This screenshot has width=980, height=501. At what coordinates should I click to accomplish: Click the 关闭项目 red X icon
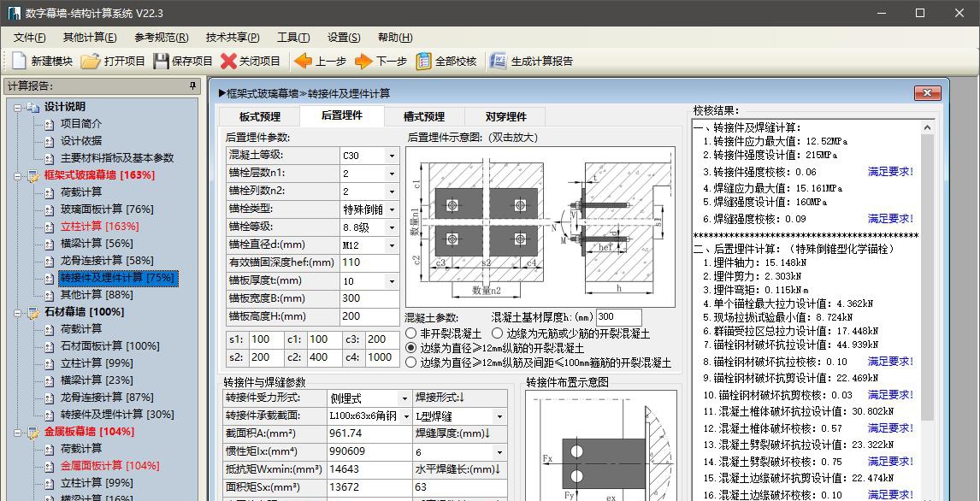228,61
